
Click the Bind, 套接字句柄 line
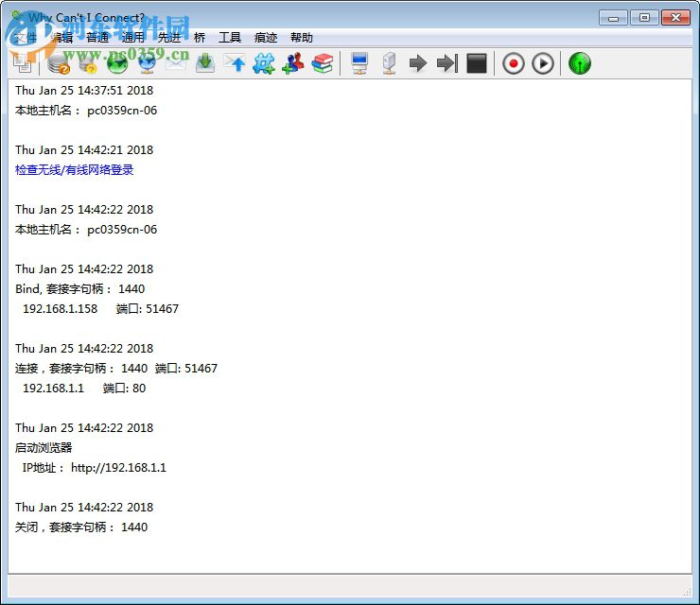(x=79, y=288)
